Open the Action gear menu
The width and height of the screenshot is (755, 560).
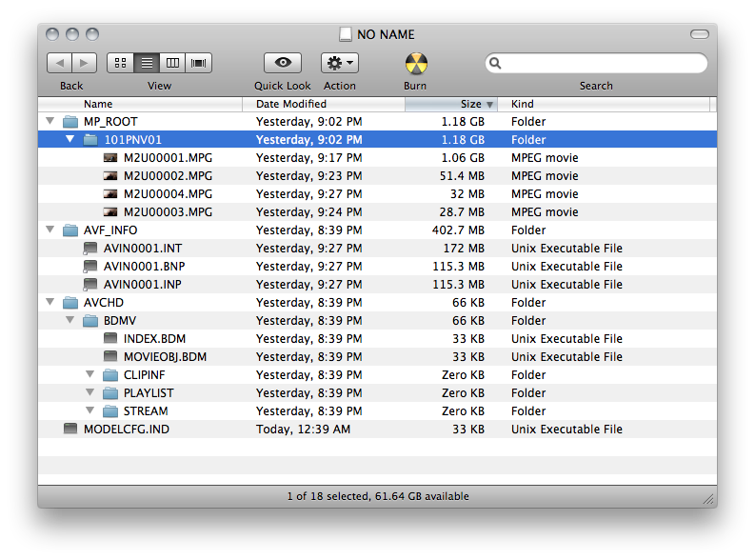tap(340, 63)
